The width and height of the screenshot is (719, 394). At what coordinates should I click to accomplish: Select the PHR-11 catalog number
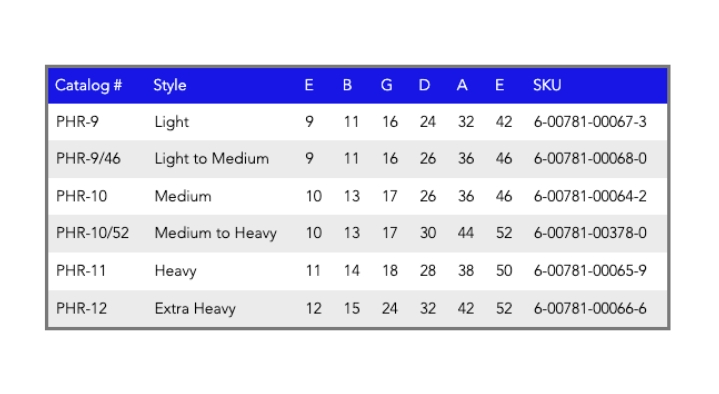(81, 271)
